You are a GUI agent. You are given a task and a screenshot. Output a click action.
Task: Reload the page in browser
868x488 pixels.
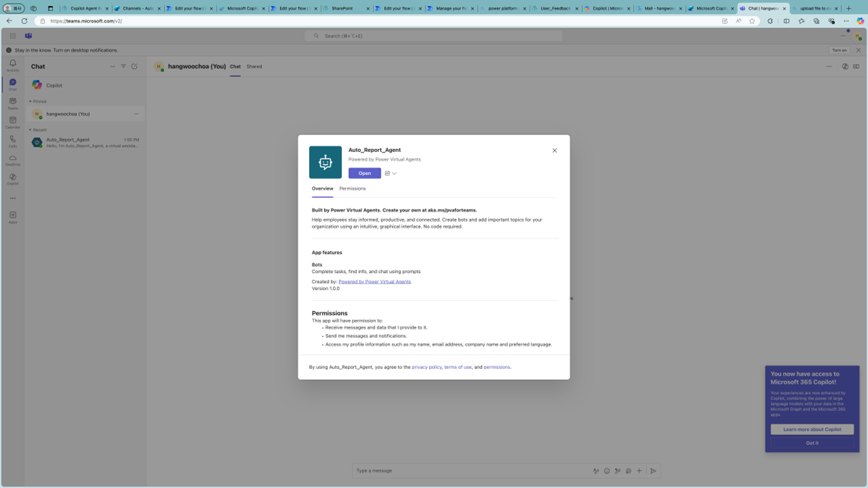click(x=25, y=21)
